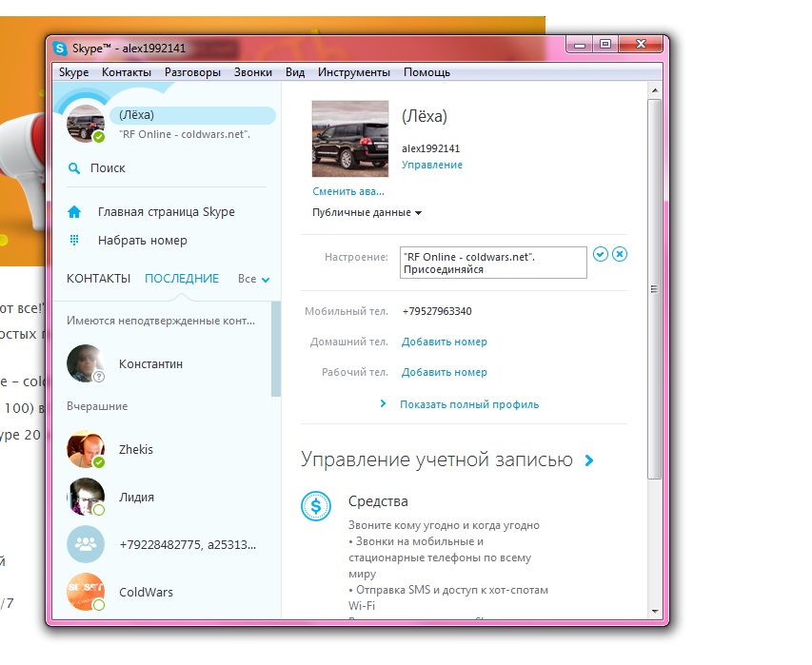Click the contact list scrollbar thumb

pyautogui.click(x=276, y=348)
